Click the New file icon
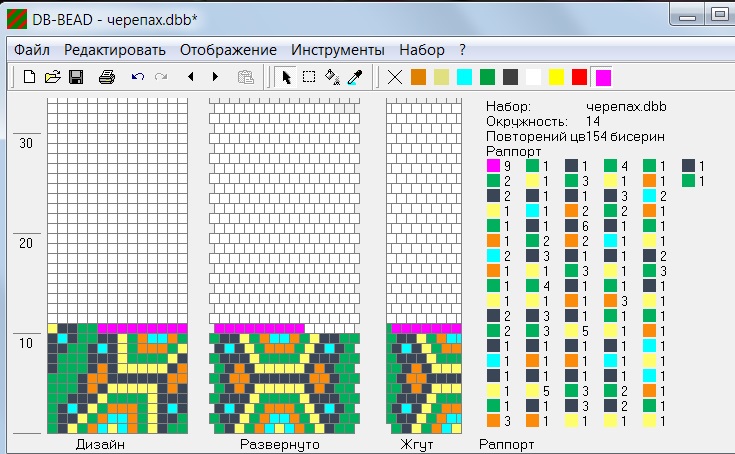Viewport: 735px width, 454px height. click(29, 77)
